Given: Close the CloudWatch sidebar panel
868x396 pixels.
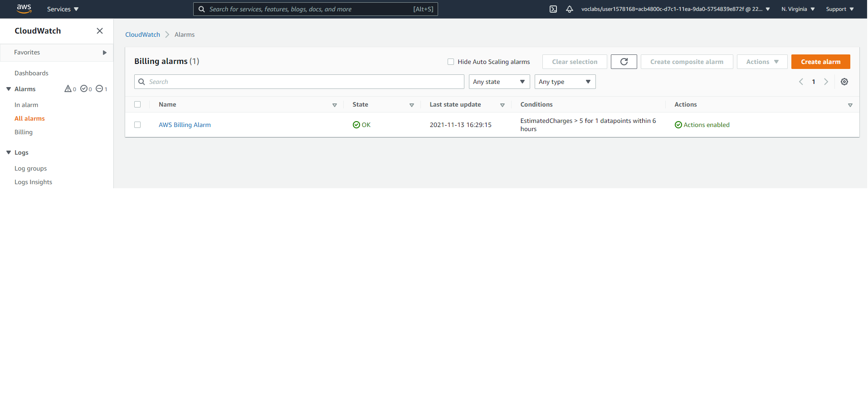Looking at the screenshot, I should coord(100,31).
